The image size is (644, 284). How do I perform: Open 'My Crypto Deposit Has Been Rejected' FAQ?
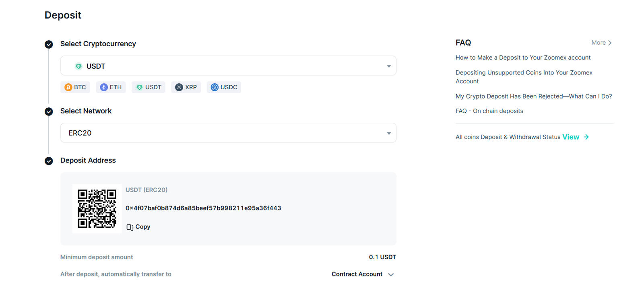point(534,96)
